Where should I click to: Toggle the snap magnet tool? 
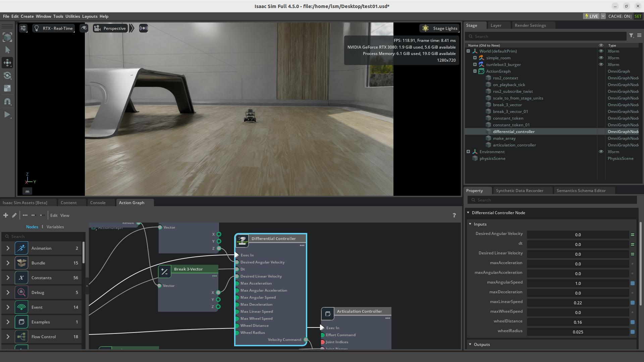[x=7, y=101]
